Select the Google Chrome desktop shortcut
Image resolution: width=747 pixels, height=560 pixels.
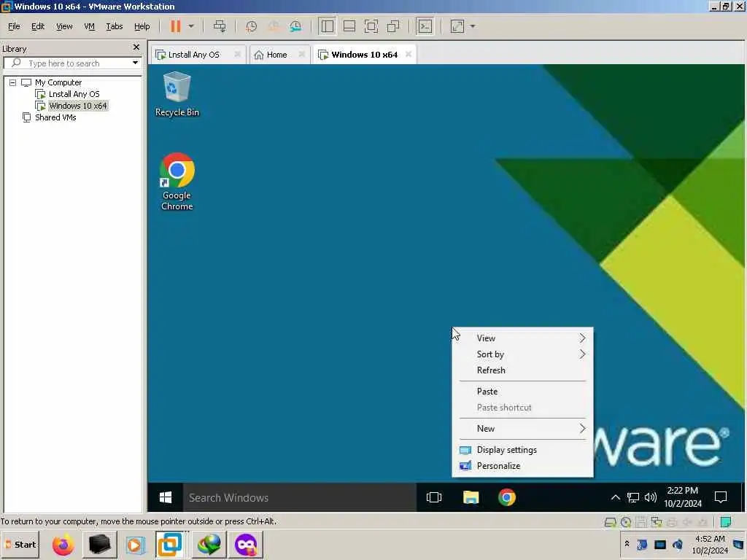pyautogui.click(x=177, y=182)
